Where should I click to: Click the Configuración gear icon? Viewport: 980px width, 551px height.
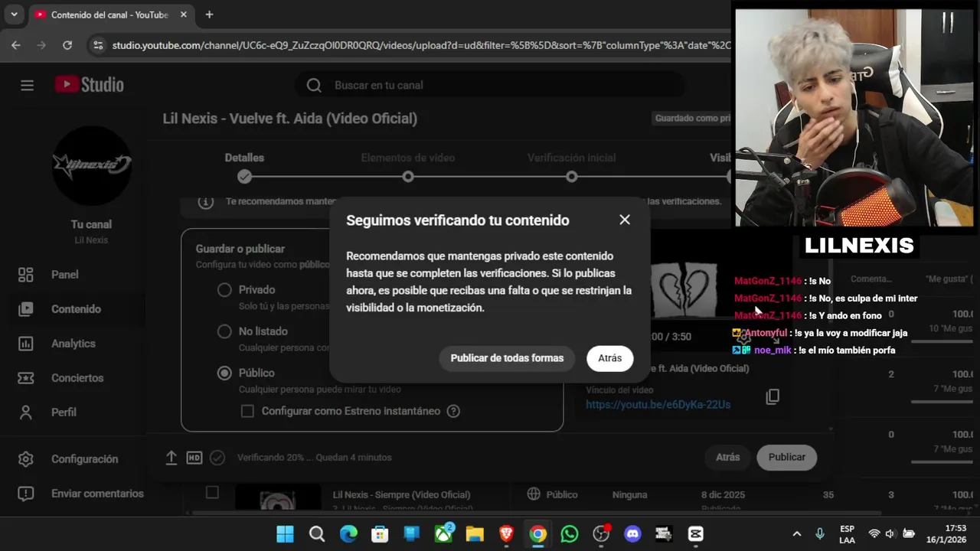(26, 459)
